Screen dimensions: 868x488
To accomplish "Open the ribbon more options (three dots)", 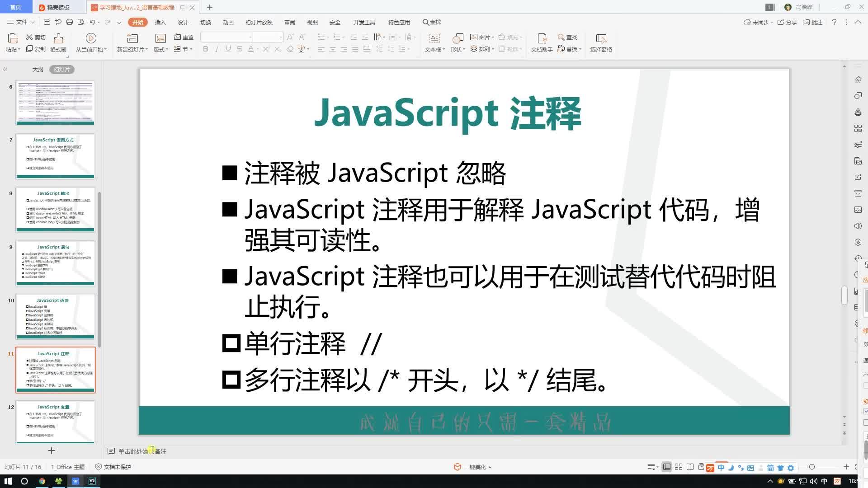I will 846,22.
